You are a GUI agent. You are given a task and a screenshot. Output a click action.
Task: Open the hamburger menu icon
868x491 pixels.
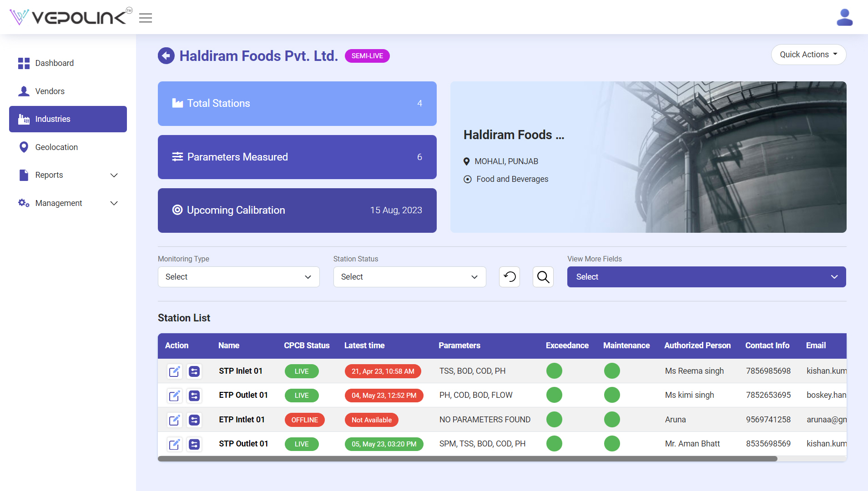146,18
